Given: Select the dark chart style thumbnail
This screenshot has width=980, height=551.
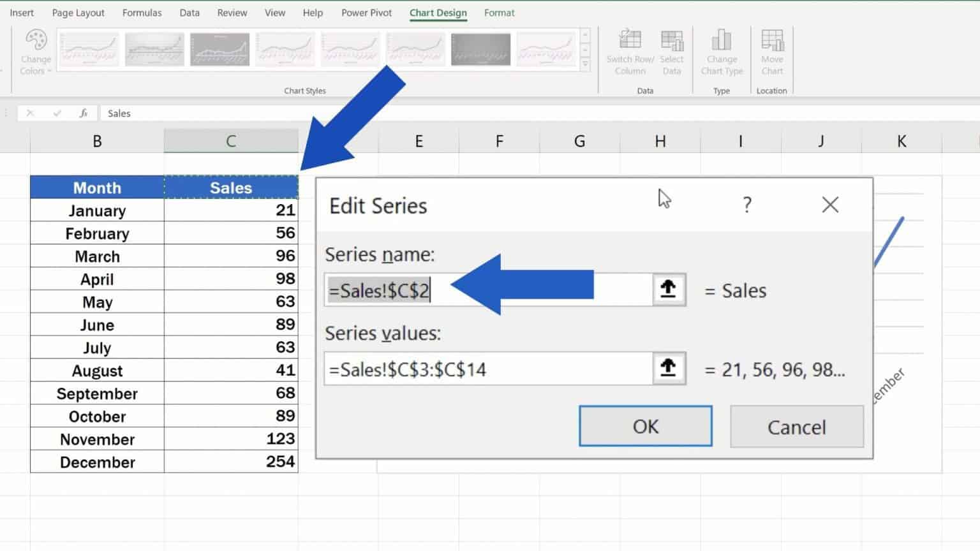Looking at the screenshot, I should (x=480, y=48).
